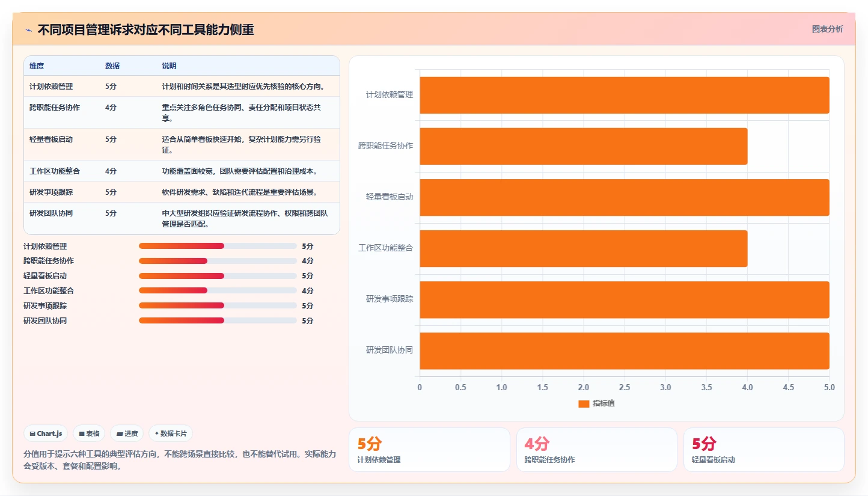The width and height of the screenshot is (868, 496).
Task: Click the 表格 tag chip
Action: tap(89, 433)
